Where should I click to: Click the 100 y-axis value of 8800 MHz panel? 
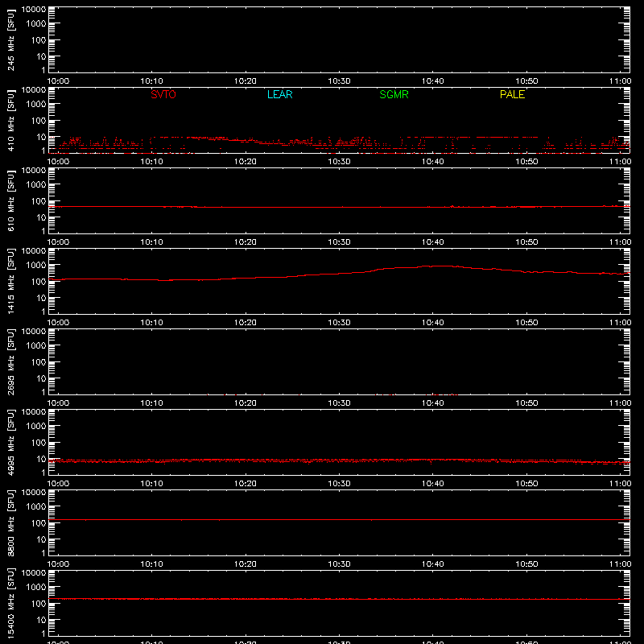[x=38, y=523]
